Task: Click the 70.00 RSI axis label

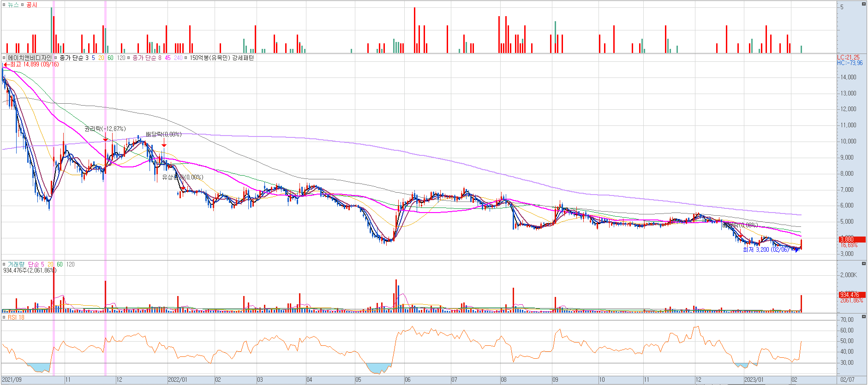Action: (x=847, y=320)
